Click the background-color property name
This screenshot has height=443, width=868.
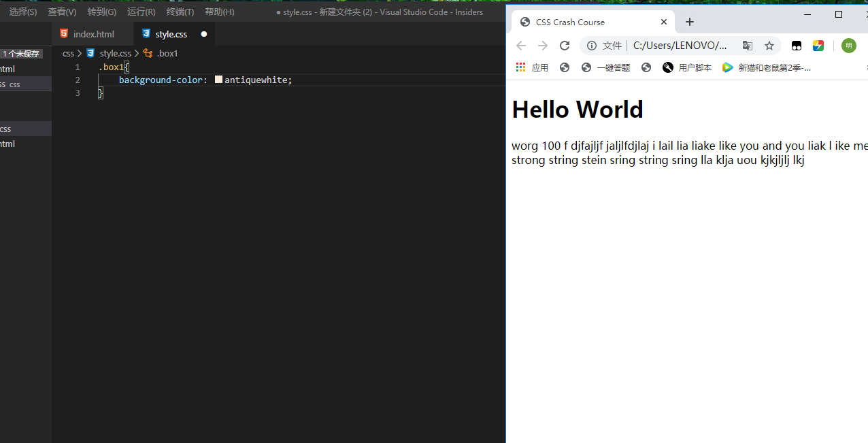tap(161, 80)
